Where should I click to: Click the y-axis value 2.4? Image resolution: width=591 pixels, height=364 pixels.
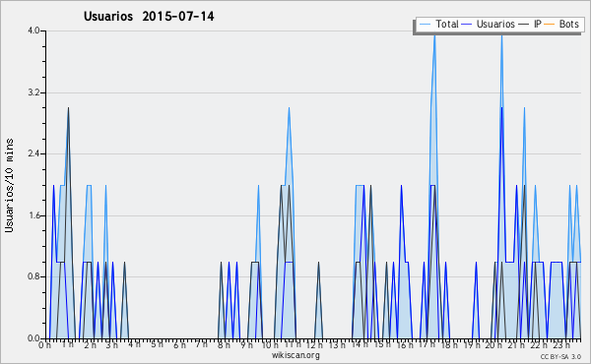tap(33, 153)
